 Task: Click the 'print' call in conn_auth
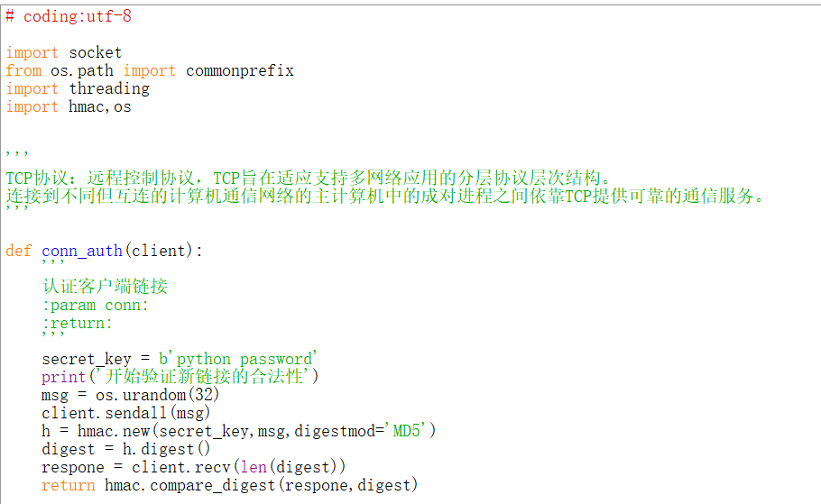[x=63, y=377]
